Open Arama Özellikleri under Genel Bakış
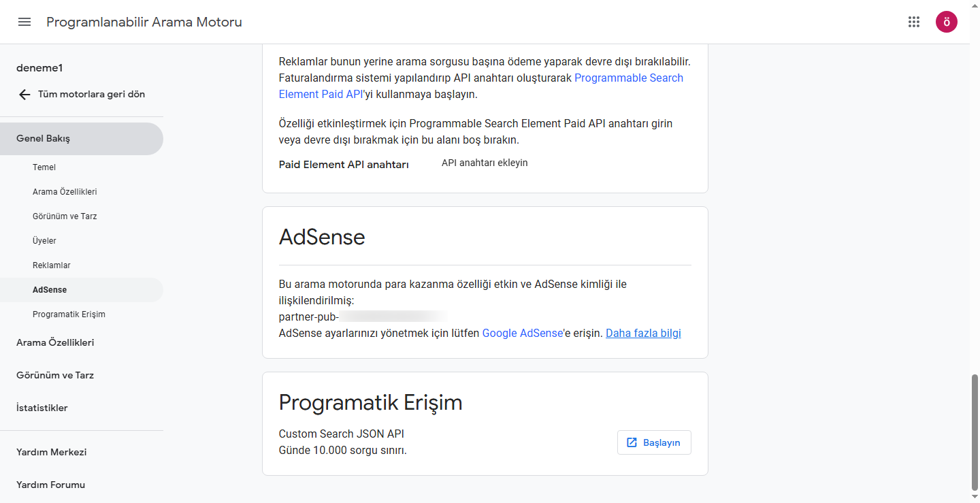This screenshot has height=503, width=980. click(65, 192)
